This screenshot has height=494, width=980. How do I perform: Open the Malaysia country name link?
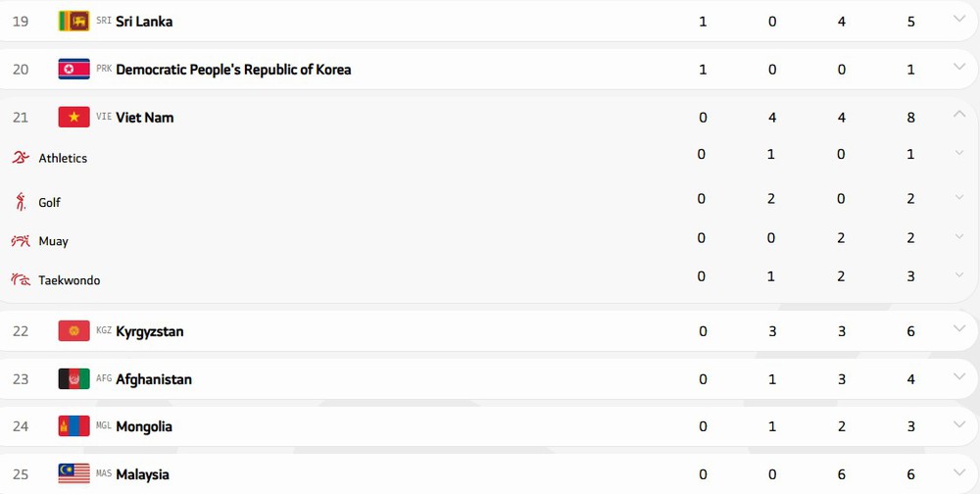tap(142, 474)
